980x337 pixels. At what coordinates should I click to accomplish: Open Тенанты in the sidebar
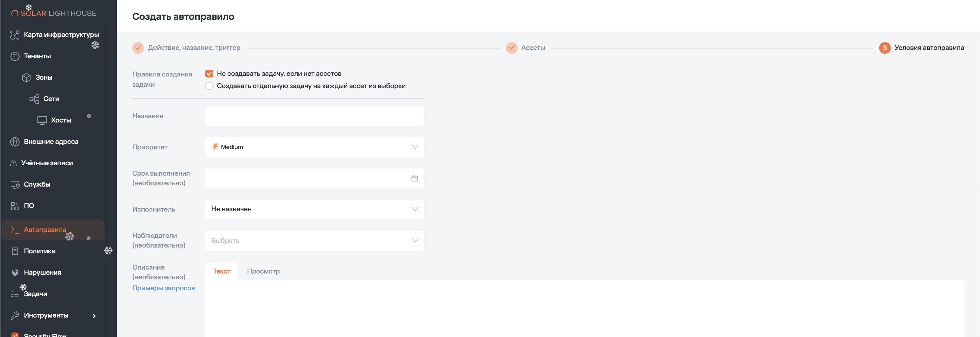point(37,56)
